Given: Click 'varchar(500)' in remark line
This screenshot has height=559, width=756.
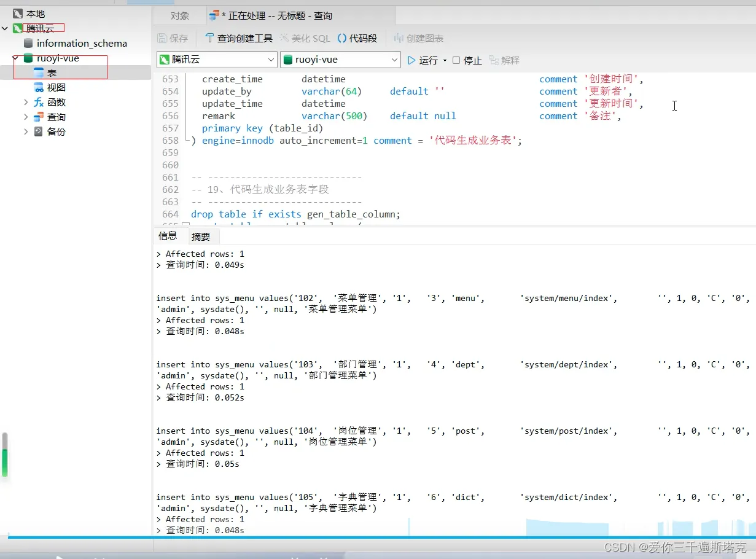Looking at the screenshot, I should [335, 116].
